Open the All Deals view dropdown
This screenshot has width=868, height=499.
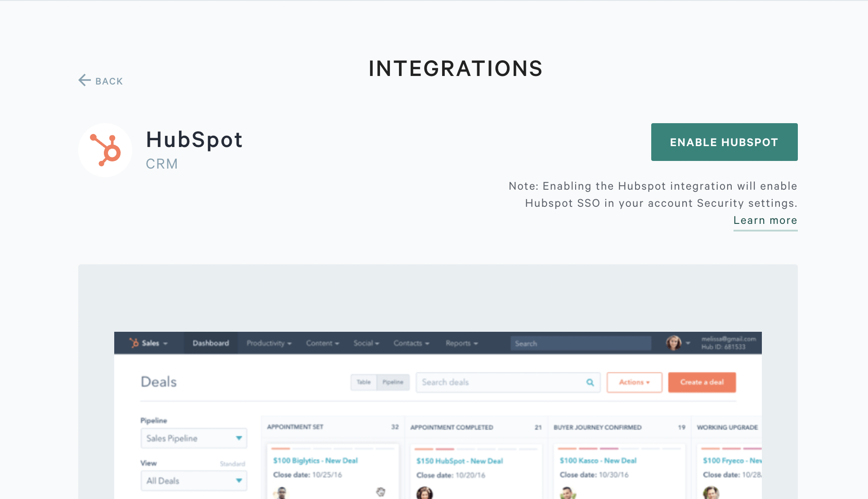(194, 481)
